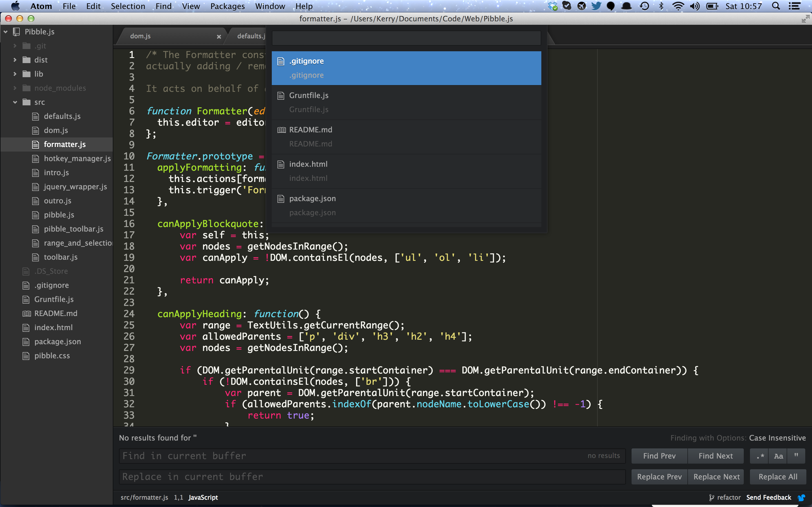Click the README.md icon in fuzzy finder
This screenshot has width=812, height=507.
(281, 130)
